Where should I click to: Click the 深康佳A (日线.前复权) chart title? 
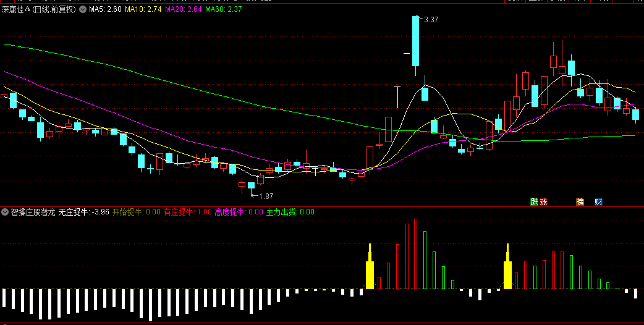pyautogui.click(x=38, y=9)
